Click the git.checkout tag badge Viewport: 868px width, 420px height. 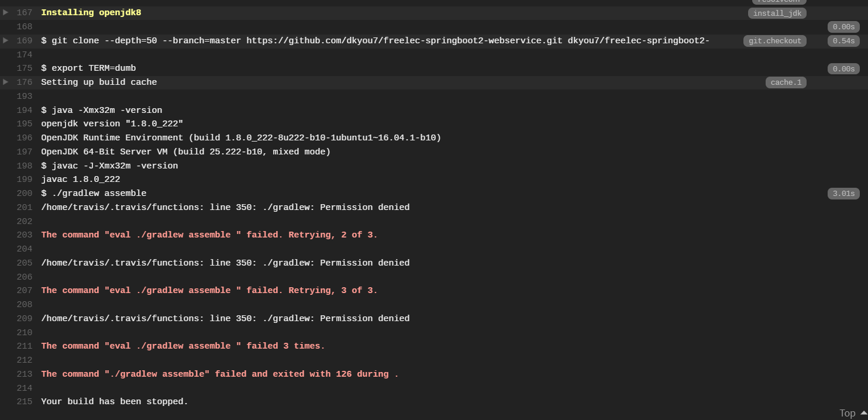pos(775,41)
